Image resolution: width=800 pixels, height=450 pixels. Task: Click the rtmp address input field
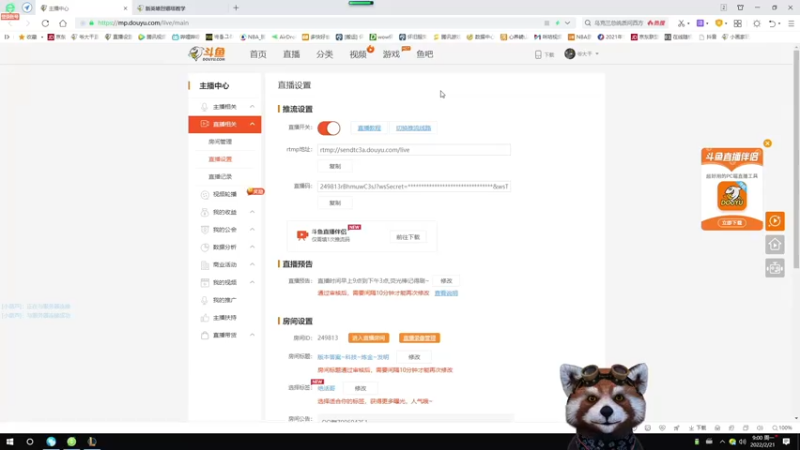point(414,150)
